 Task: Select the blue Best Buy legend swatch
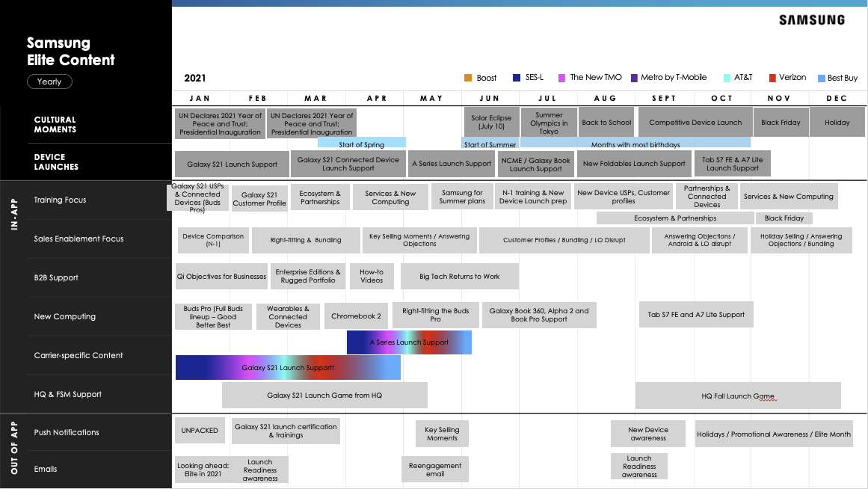822,79
